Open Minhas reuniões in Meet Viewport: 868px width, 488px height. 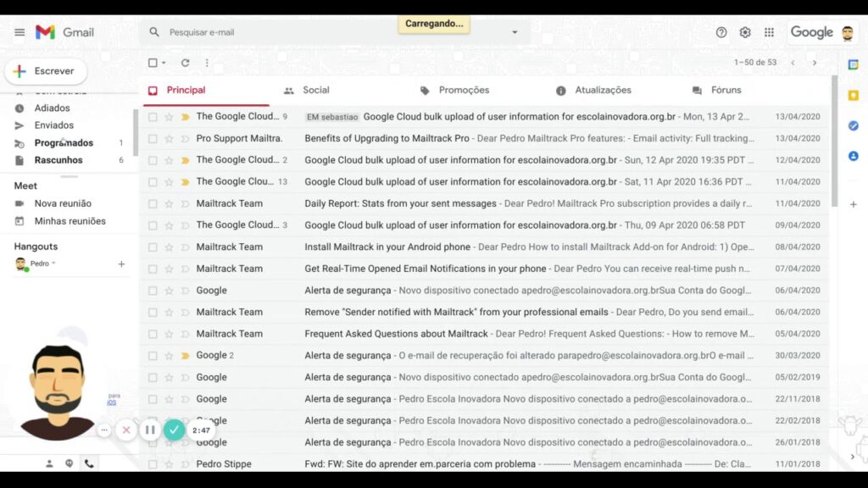(x=70, y=221)
